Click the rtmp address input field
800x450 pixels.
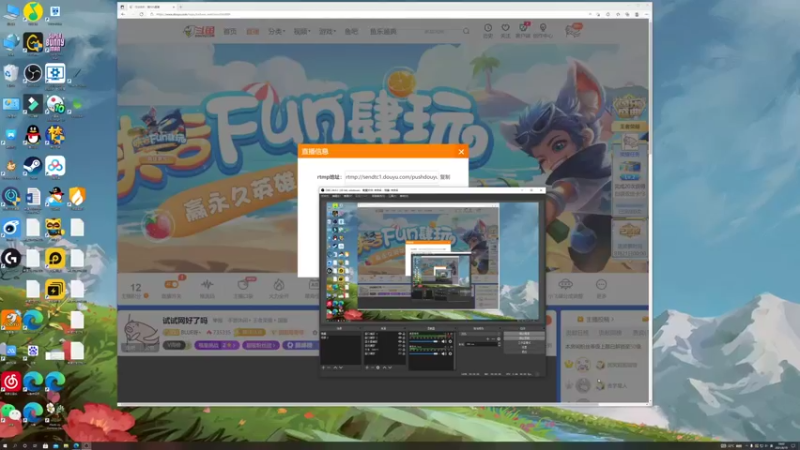[391, 177]
